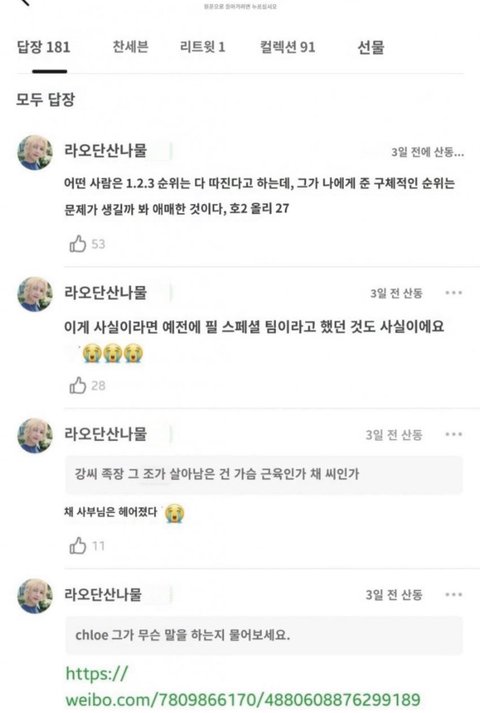Switch to the 찬세븐 tab

pyautogui.click(x=130, y=46)
